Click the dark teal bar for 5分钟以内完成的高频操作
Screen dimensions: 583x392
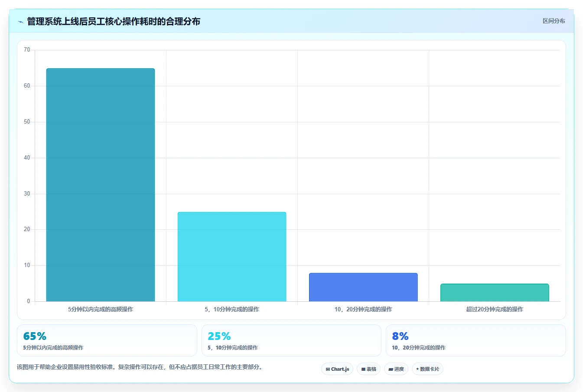tap(101, 185)
